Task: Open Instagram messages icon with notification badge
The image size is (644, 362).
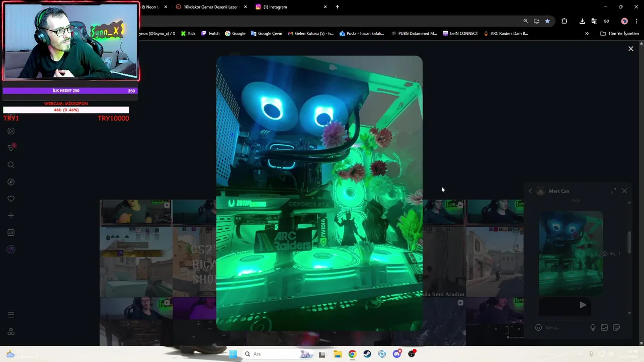Action: pyautogui.click(x=11, y=148)
